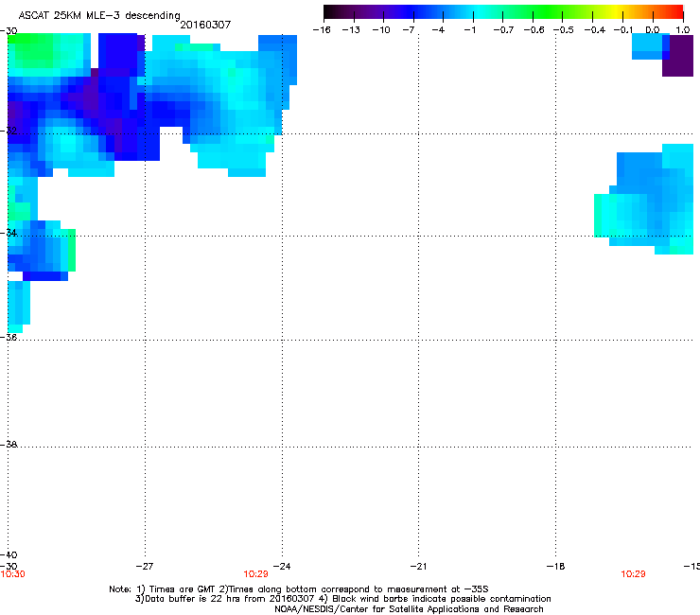Click the dark purple data patch at top right

677,56
